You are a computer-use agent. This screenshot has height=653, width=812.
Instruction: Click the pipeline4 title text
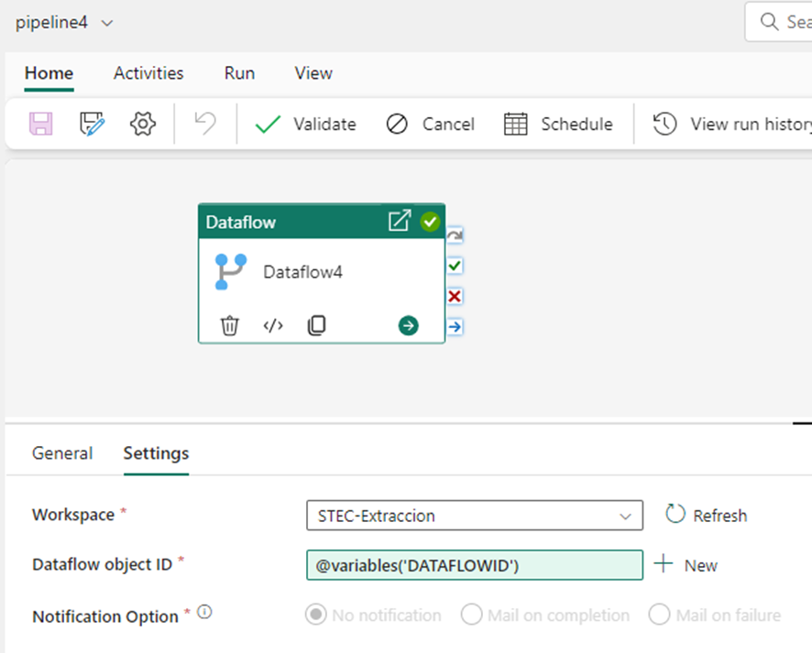(x=51, y=23)
